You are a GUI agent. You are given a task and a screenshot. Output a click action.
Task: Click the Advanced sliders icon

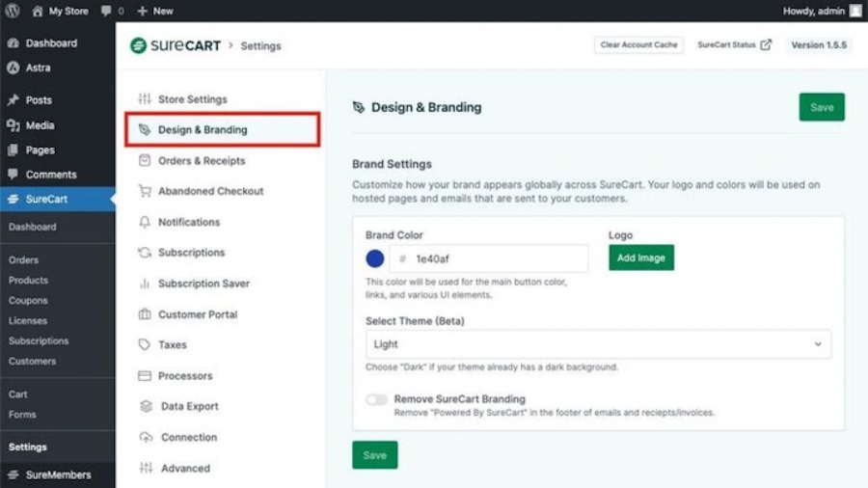[x=146, y=468]
